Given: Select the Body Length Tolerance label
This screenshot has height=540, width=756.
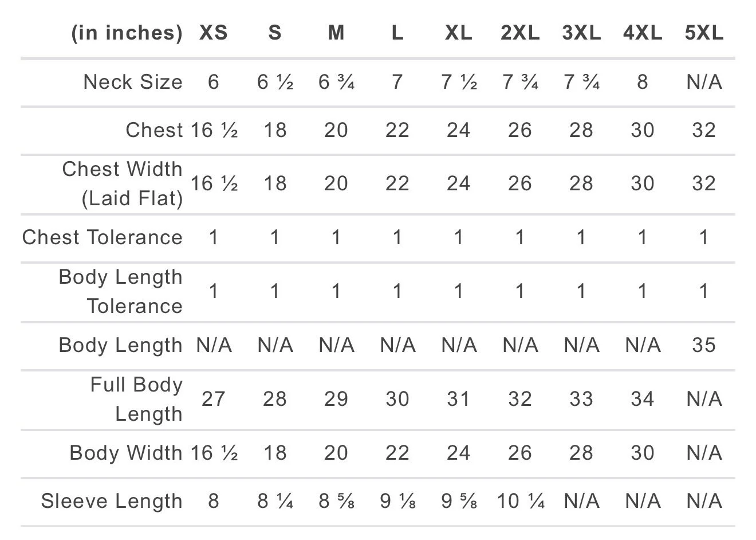Looking at the screenshot, I should (120, 291).
